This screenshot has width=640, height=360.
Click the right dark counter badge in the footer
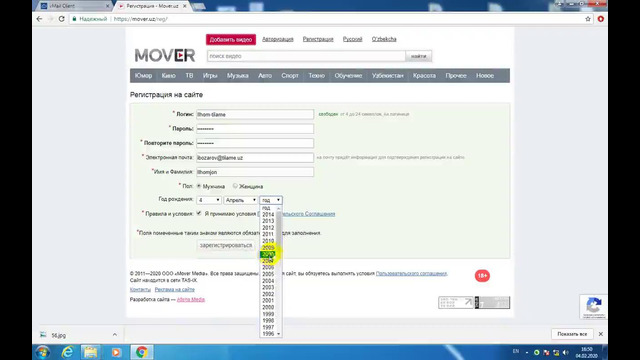click(492, 302)
